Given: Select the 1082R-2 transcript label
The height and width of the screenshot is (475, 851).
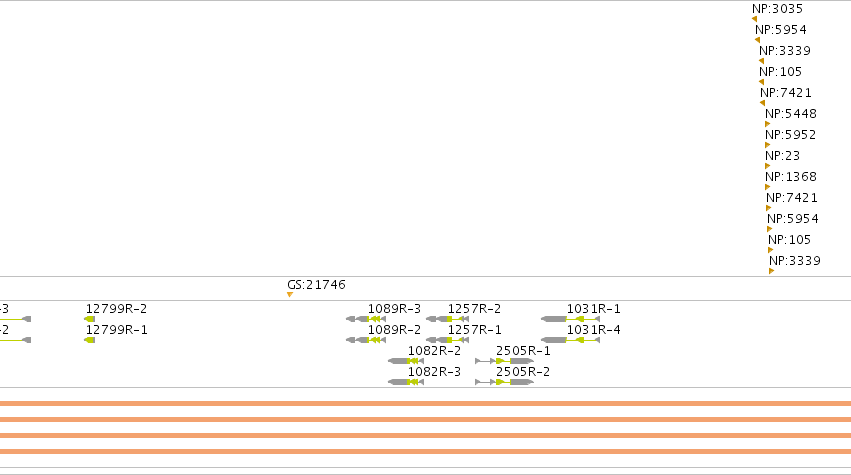Looking at the screenshot, I should point(434,351).
